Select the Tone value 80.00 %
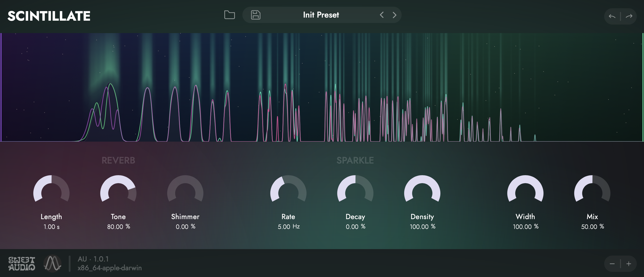The image size is (644, 277). (x=119, y=227)
